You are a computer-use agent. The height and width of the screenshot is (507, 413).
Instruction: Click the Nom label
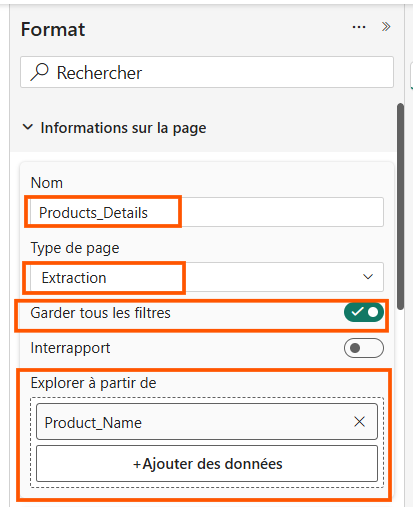tap(47, 183)
